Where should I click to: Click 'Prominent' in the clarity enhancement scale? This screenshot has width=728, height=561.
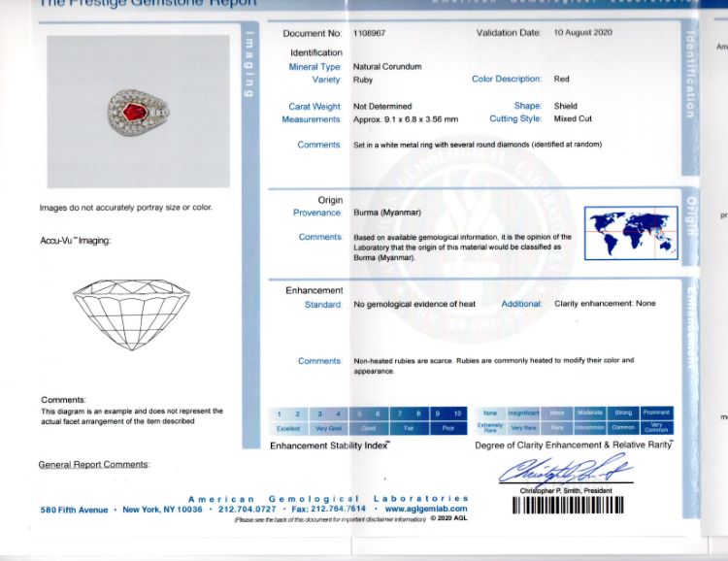tap(656, 412)
